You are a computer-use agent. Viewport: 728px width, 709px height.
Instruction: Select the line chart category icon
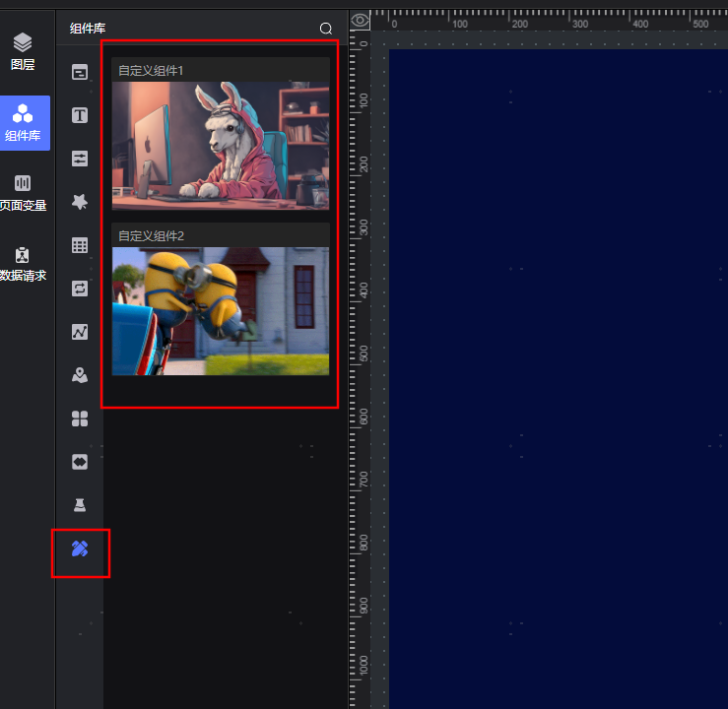(80, 332)
